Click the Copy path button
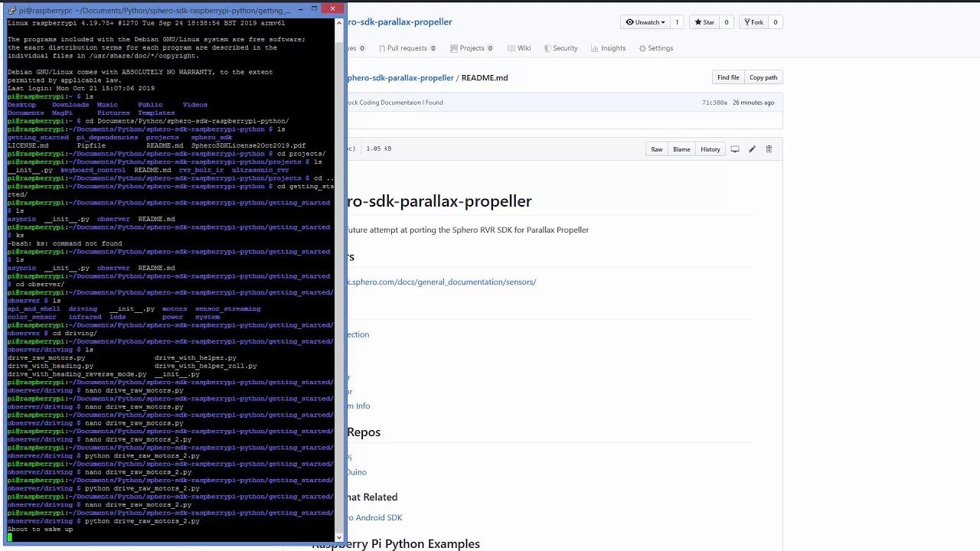980x551 pixels. [763, 77]
